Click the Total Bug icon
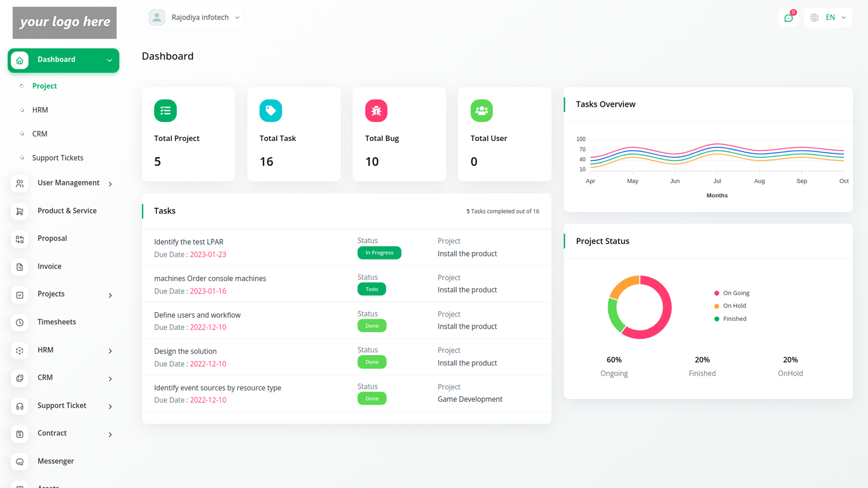The height and width of the screenshot is (488, 868). point(376,111)
